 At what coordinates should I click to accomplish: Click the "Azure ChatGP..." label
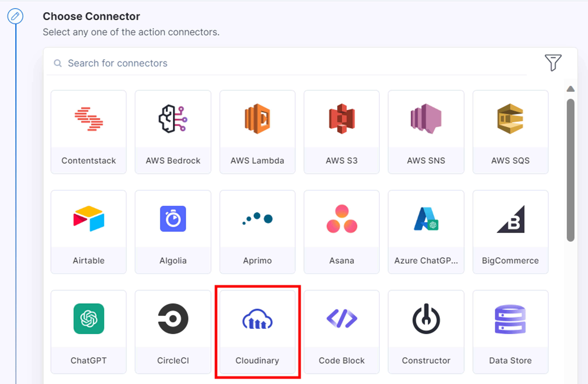(x=426, y=261)
